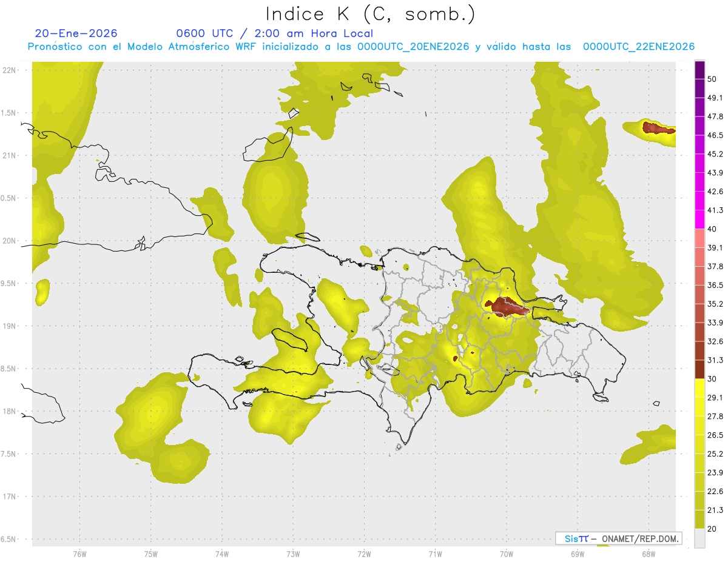The image size is (728, 562).
Task: Click the '33.9' value on the color scale
Action: [x=715, y=323]
